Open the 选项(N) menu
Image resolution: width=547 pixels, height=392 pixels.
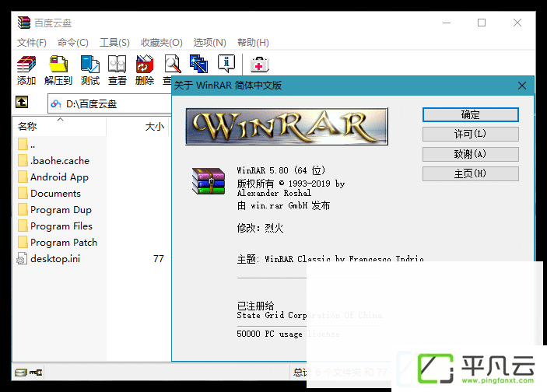[x=209, y=43]
